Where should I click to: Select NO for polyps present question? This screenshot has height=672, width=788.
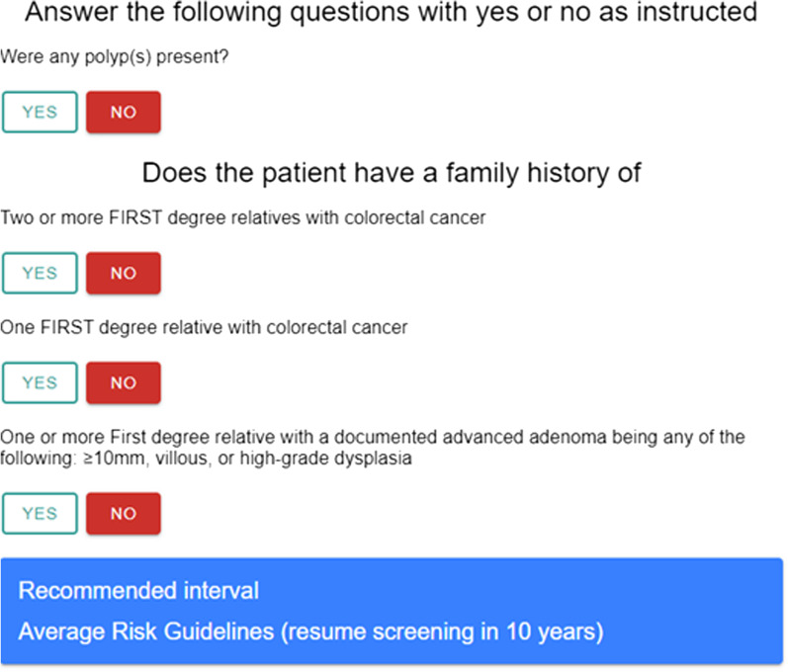[124, 112]
